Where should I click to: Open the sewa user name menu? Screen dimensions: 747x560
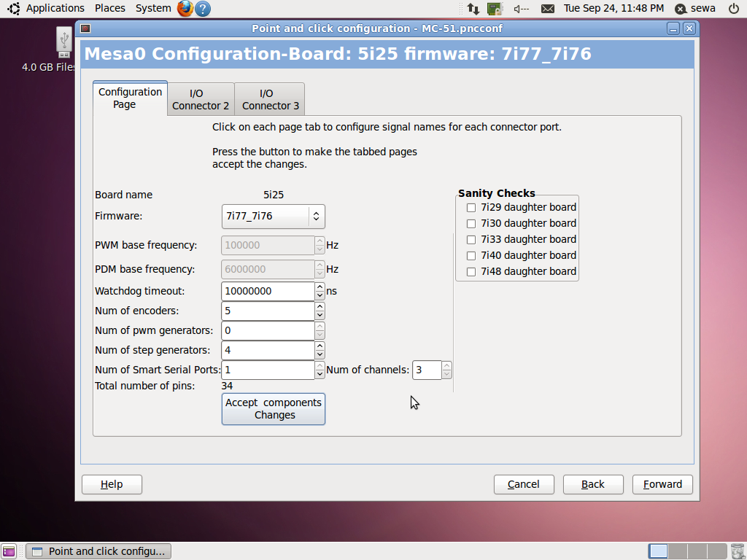click(x=703, y=8)
